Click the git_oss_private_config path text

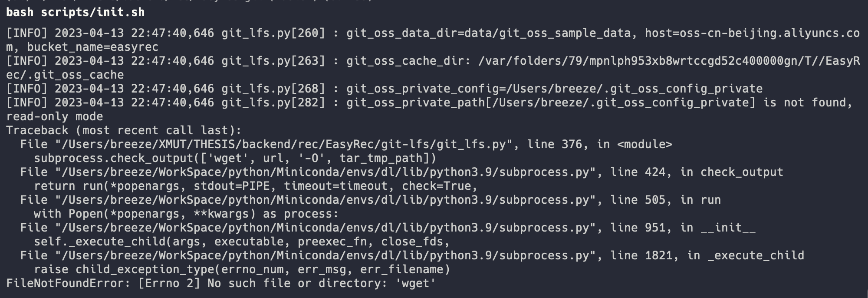click(x=554, y=89)
